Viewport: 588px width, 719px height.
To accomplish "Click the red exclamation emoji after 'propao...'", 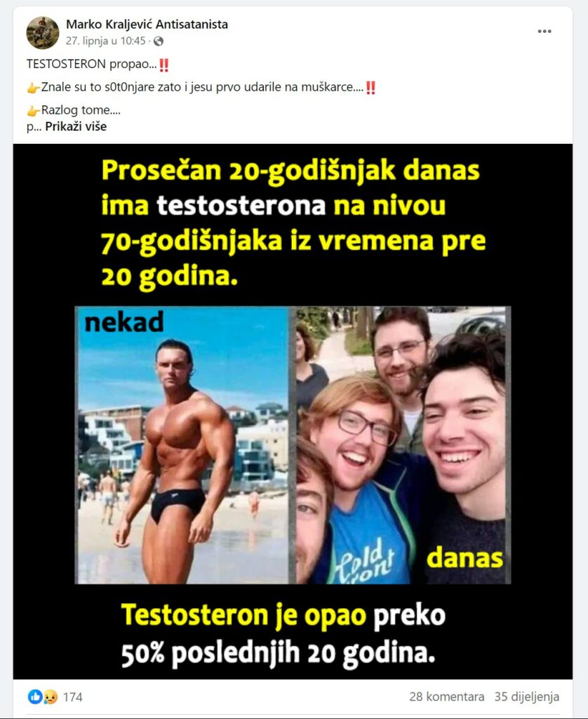I will tap(164, 65).
